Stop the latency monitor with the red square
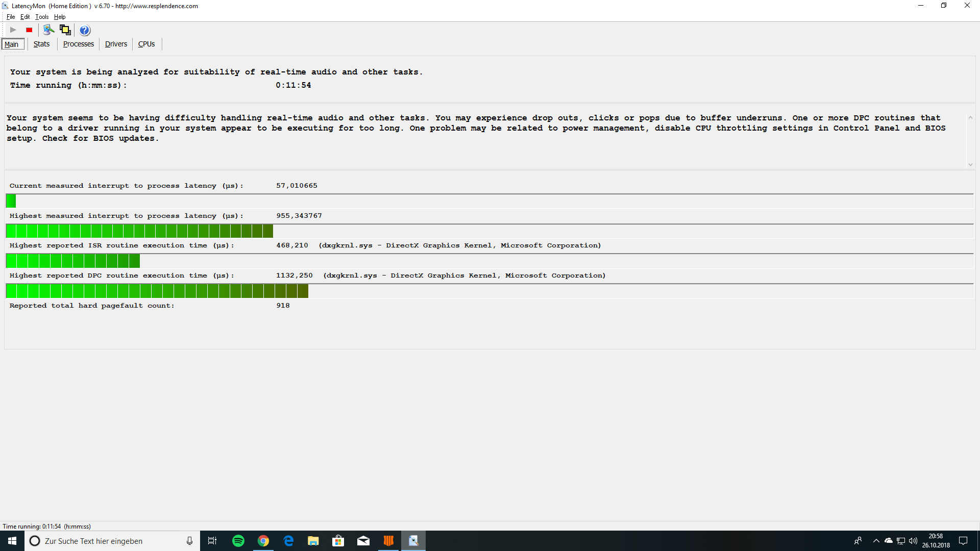This screenshot has width=980, height=551. click(x=29, y=30)
